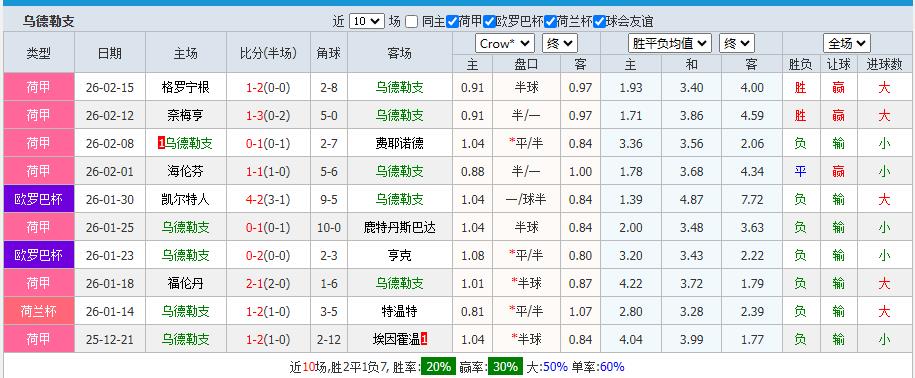Click the 日期 column header
The image size is (915, 378).
(110, 54)
